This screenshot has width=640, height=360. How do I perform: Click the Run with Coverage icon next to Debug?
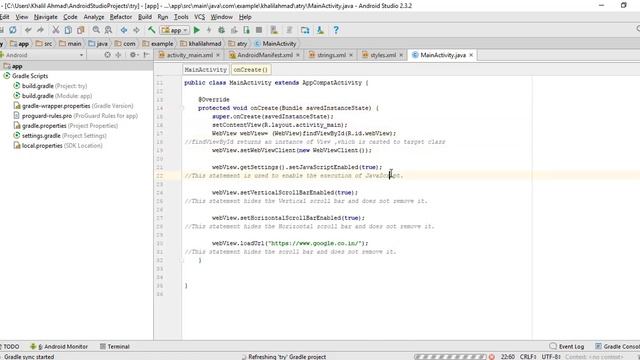(x=234, y=30)
